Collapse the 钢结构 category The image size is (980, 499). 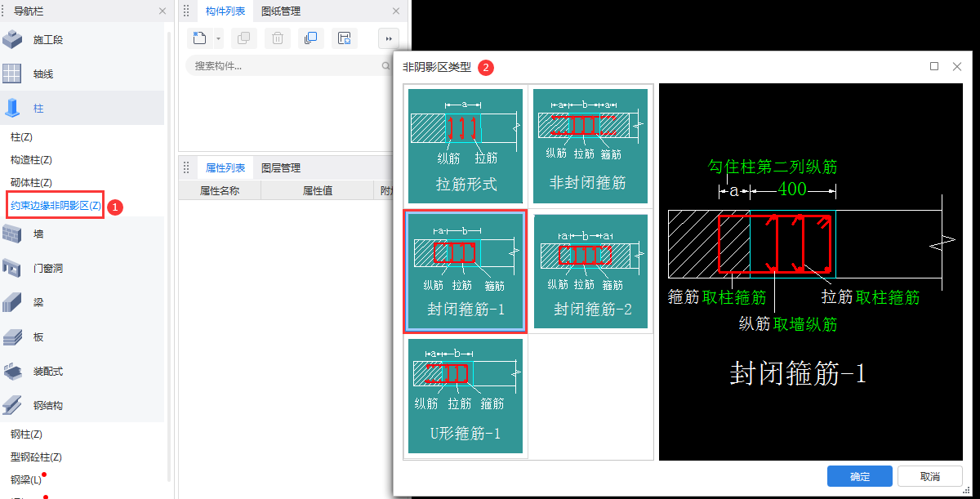[82, 405]
